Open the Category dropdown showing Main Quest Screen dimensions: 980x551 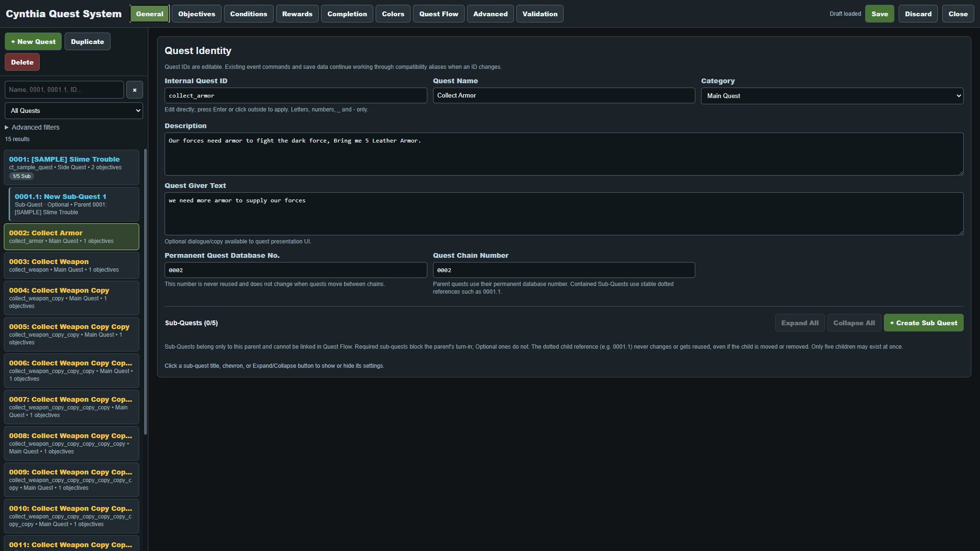pos(832,96)
